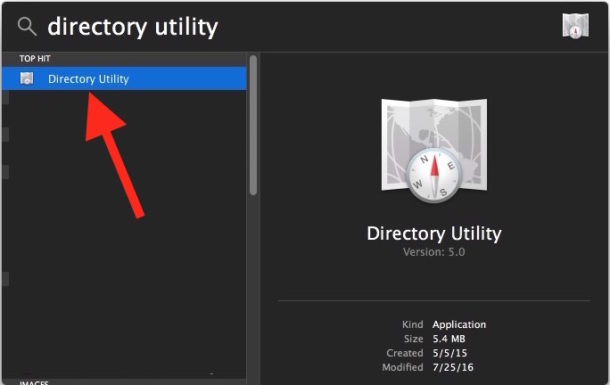
Task: Click the Directory Utility title in the preview pane
Action: pos(434,234)
